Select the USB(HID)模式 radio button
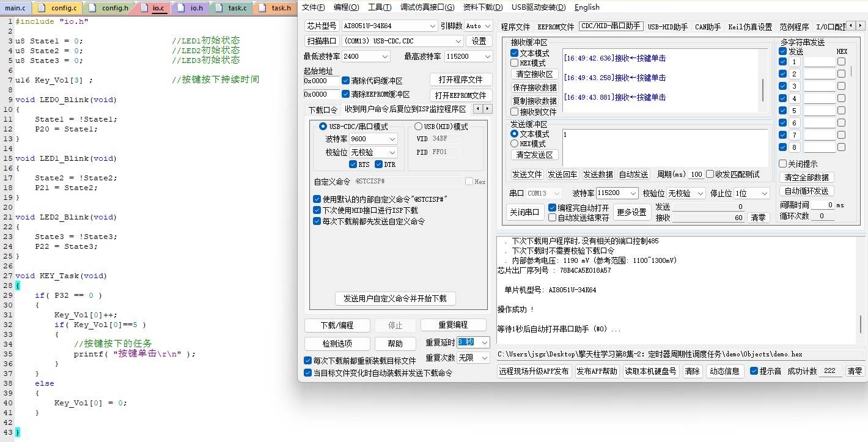 coord(418,127)
